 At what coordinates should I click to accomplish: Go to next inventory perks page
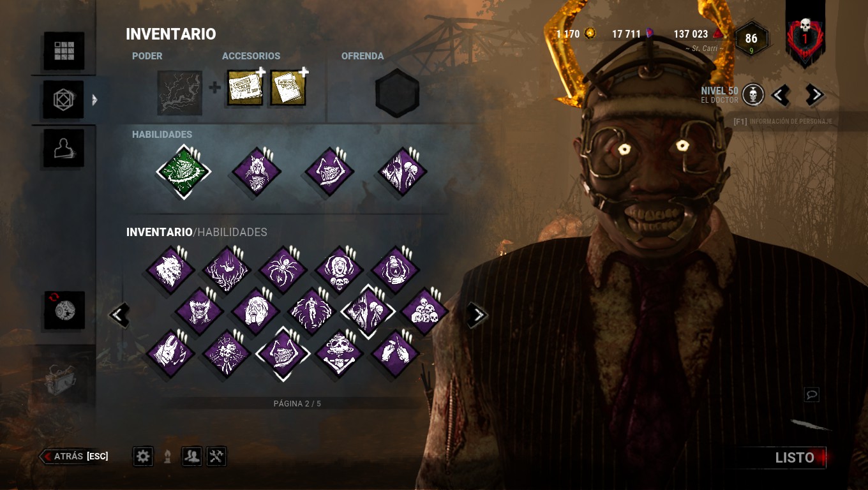[x=477, y=315]
